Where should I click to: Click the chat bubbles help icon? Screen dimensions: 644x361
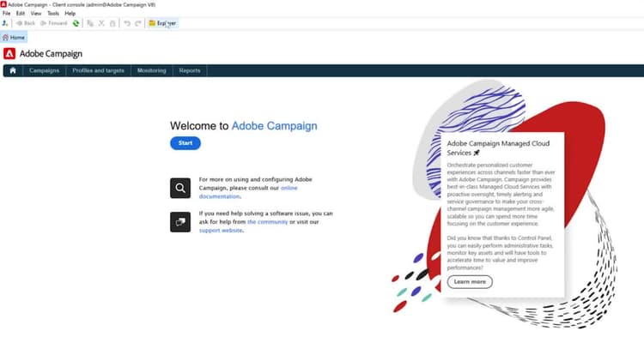(x=180, y=222)
